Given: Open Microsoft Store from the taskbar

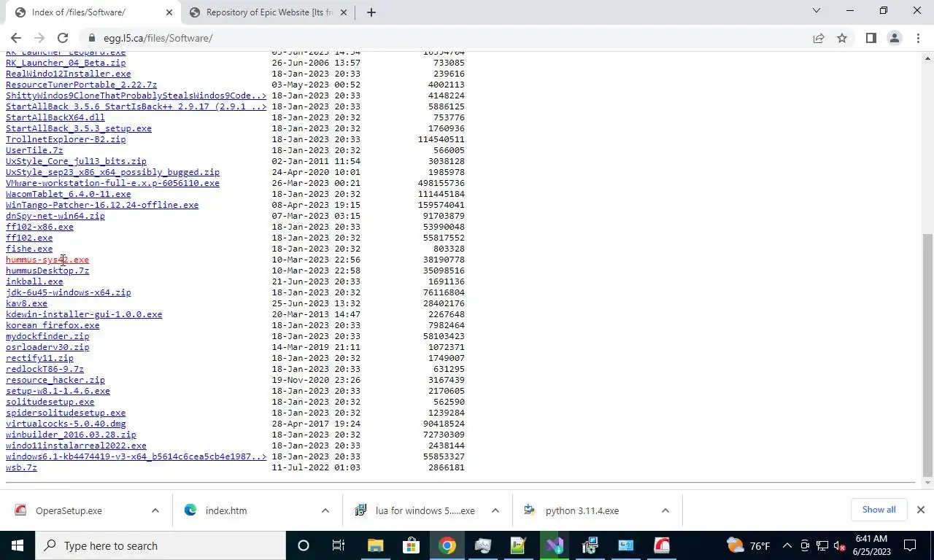Looking at the screenshot, I should point(411,545).
